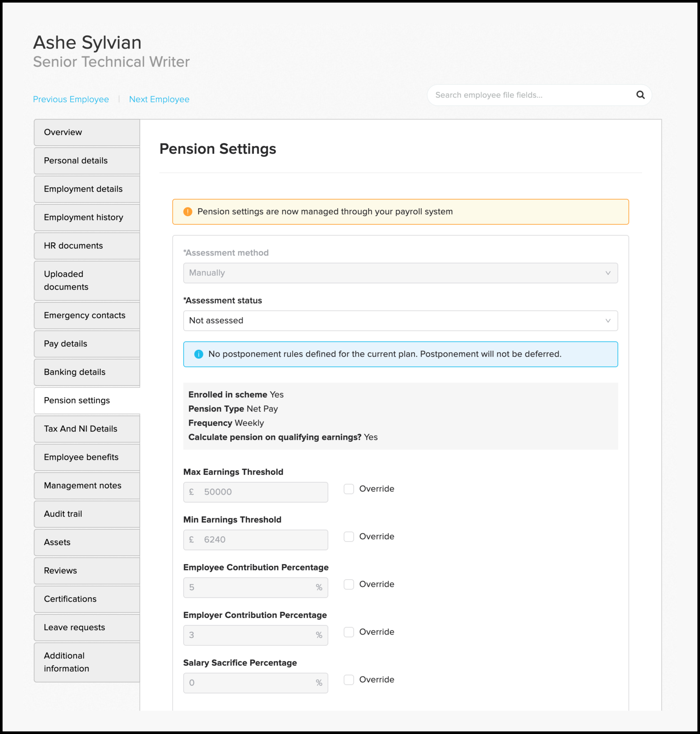Open the Banking details tab
700x734 pixels.
(x=87, y=372)
